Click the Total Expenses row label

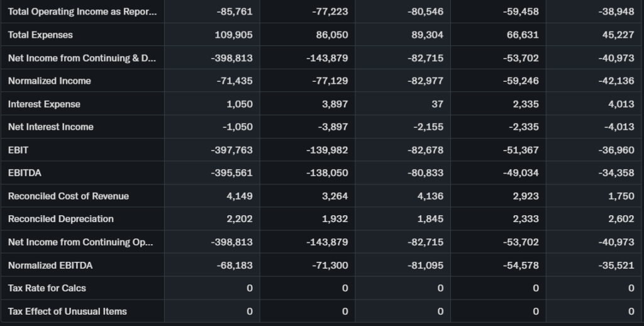[x=40, y=35]
